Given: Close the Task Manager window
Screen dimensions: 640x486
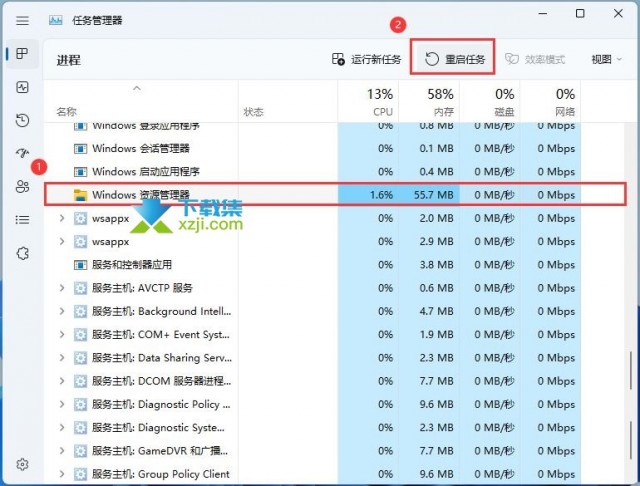Looking at the screenshot, I should (x=618, y=13).
